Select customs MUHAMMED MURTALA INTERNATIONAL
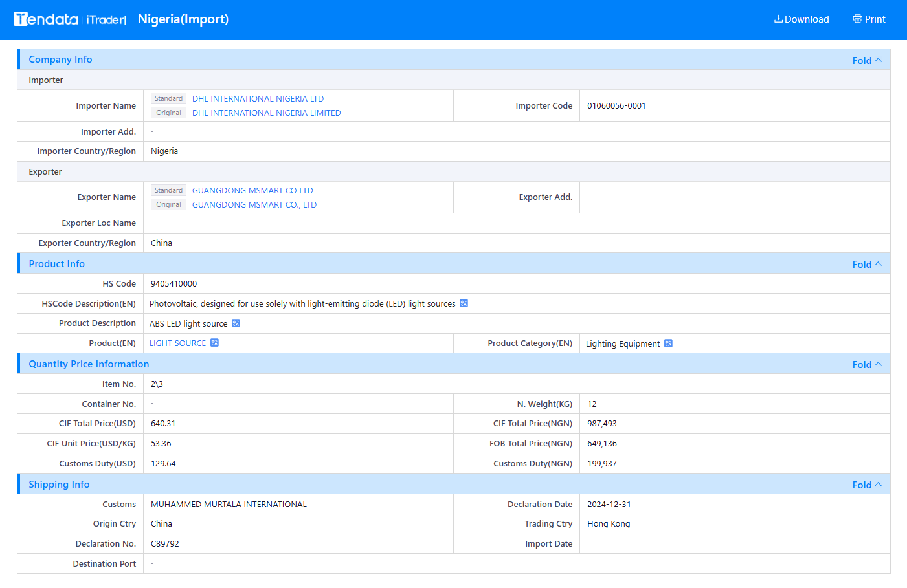 coord(229,505)
